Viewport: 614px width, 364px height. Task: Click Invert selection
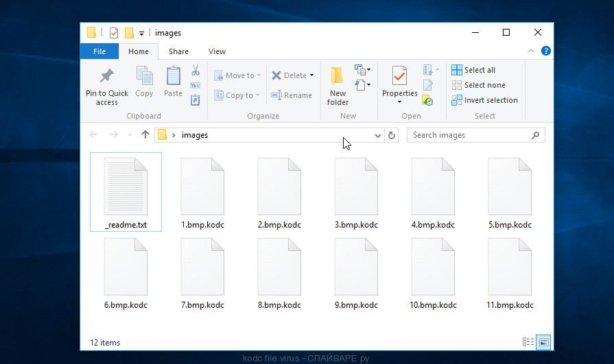click(x=485, y=100)
